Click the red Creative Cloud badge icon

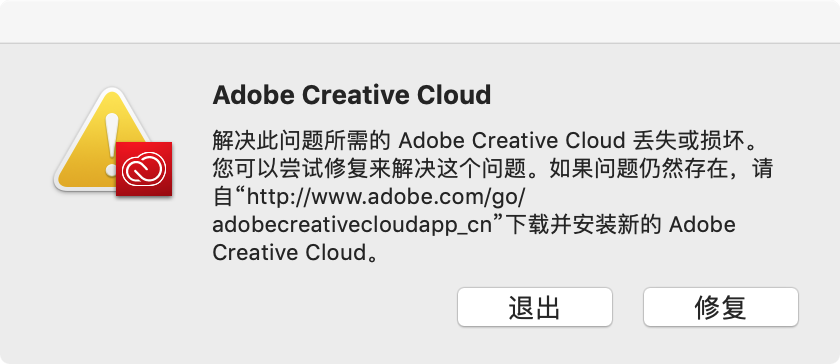(144, 169)
